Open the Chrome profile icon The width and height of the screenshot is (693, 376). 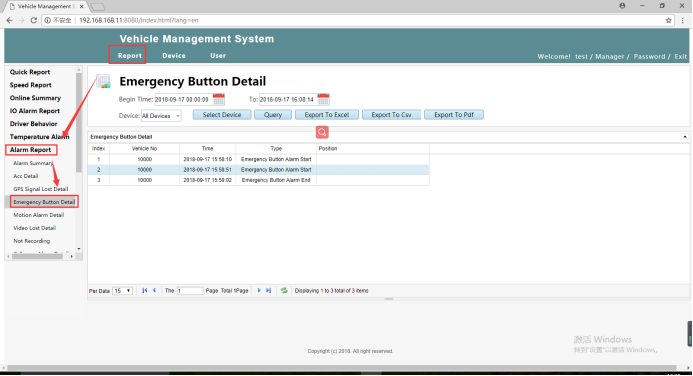coord(622,6)
